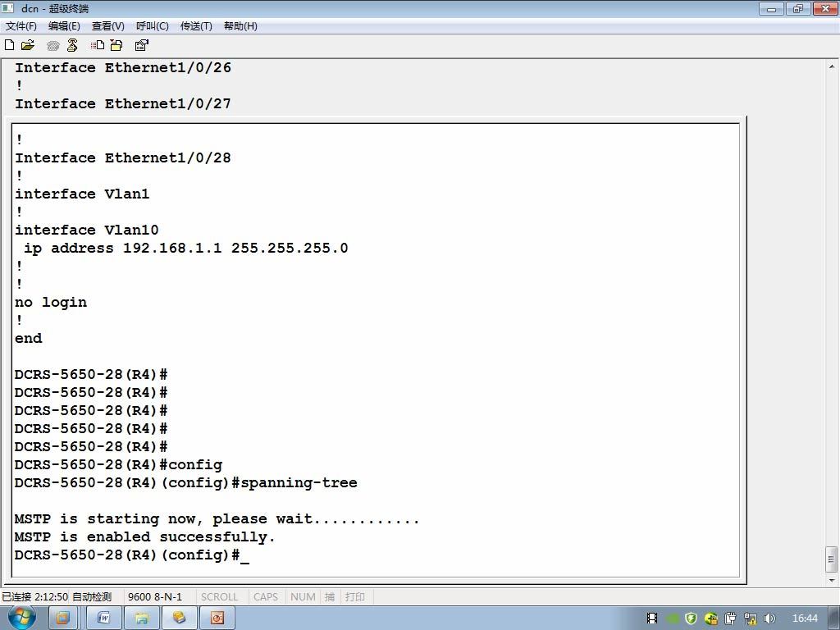Click the SCROLL indicator in status bar
840x630 pixels.
pyautogui.click(x=219, y=597)
